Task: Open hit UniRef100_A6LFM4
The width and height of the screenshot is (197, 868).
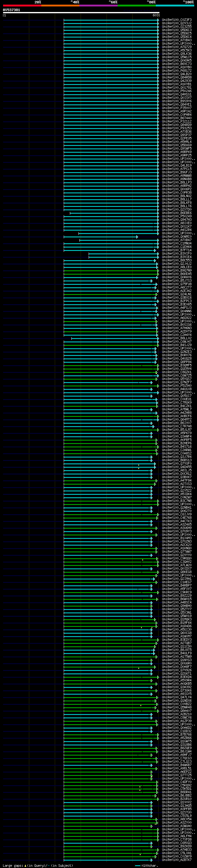Action: coord(177,836)
